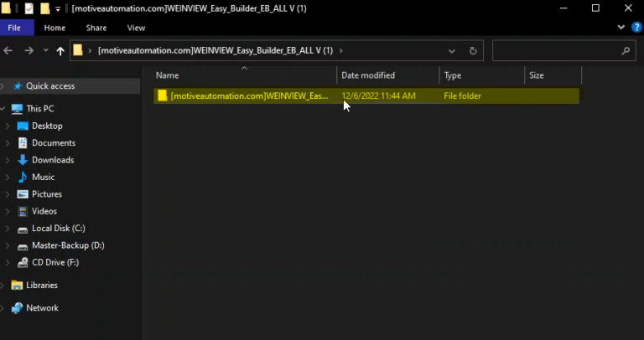
Task: Click the Network icon in sidebar
Action: pyautogui.click(x=17, y=308)
